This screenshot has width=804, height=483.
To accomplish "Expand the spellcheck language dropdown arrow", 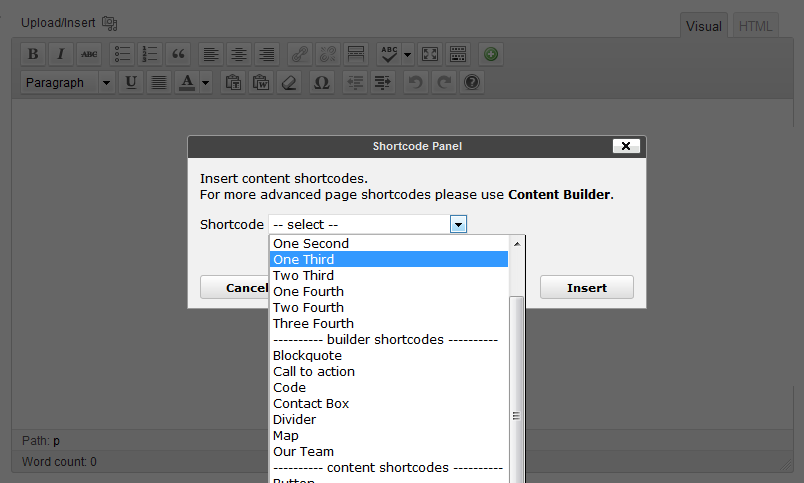I will coord(408,54).
